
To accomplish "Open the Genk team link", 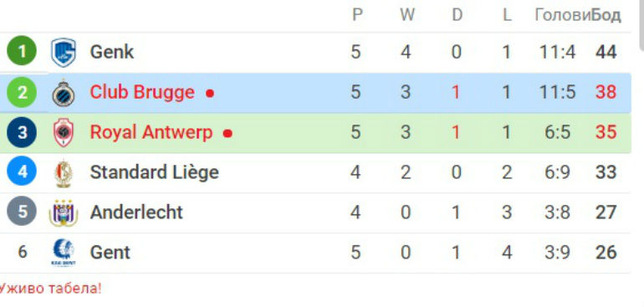I will (112, 52).
